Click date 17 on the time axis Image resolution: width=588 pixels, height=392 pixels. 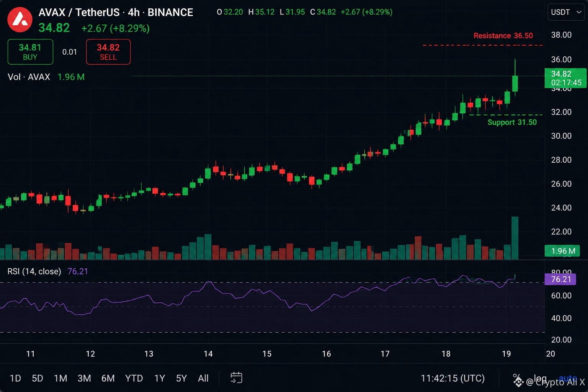tap(385, 354)
